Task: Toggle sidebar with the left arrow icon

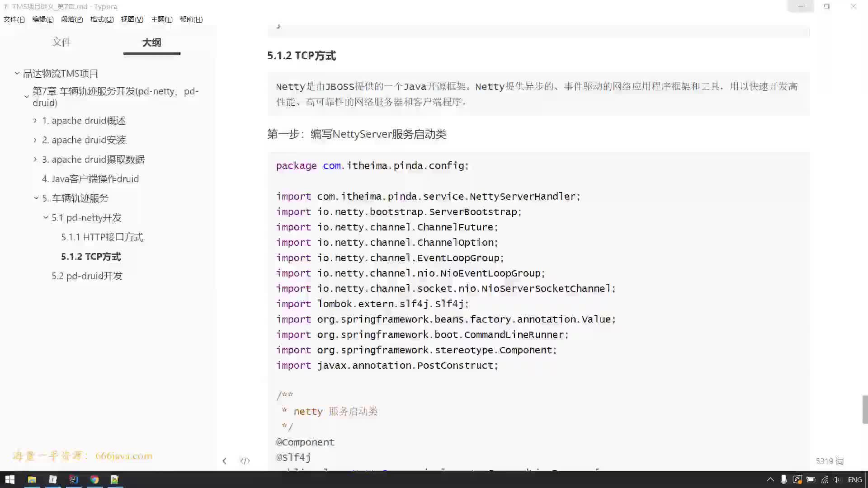Action: click(x=224, y=461)
